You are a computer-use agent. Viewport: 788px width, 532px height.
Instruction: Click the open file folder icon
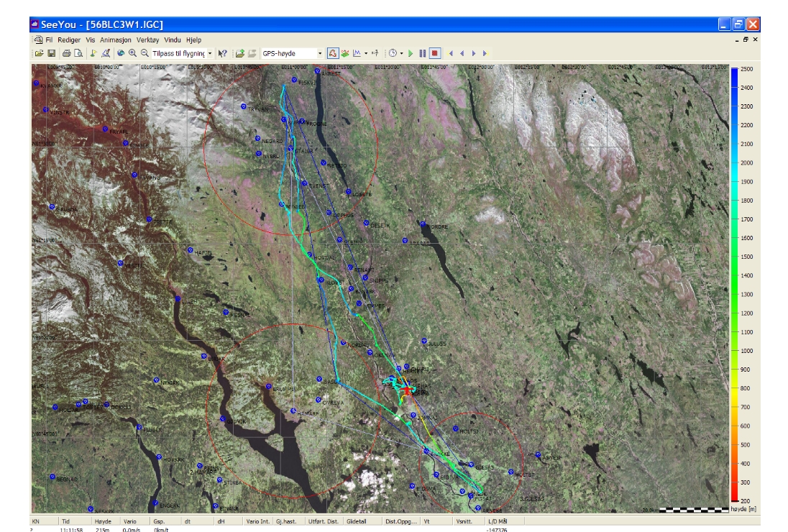click(x=39, y=53)
